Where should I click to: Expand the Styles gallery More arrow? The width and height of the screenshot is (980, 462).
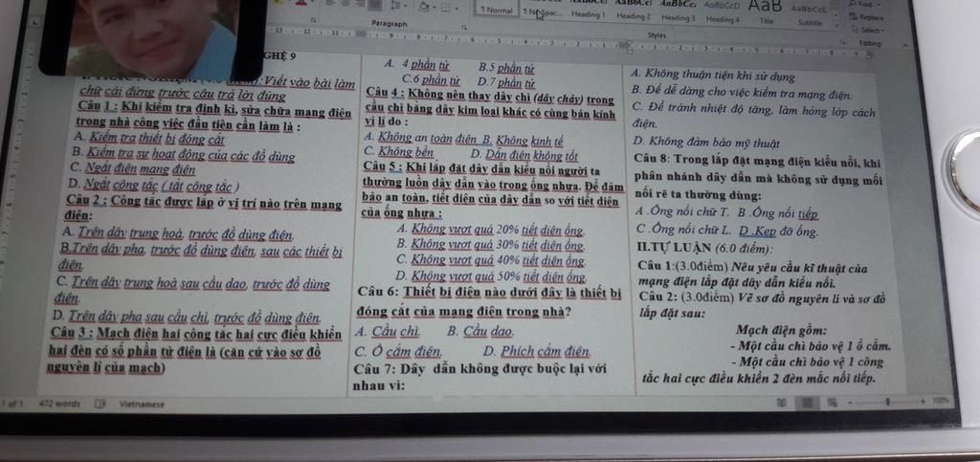pos(836,27)
